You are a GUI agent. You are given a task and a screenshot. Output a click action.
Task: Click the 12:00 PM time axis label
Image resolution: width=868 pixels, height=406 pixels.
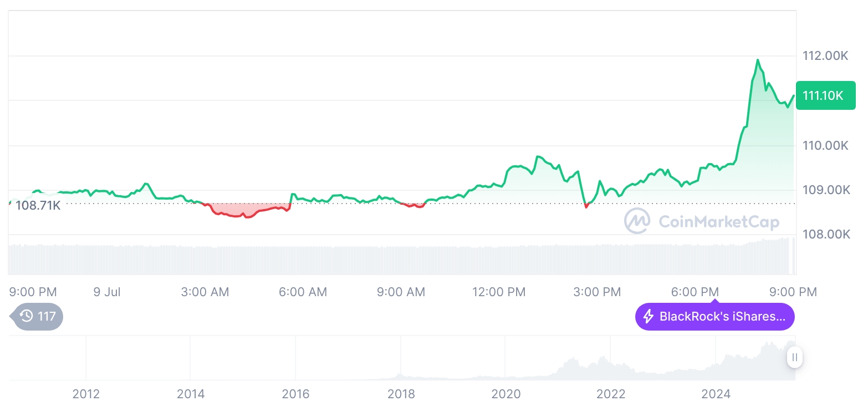[x=499, y=292]
